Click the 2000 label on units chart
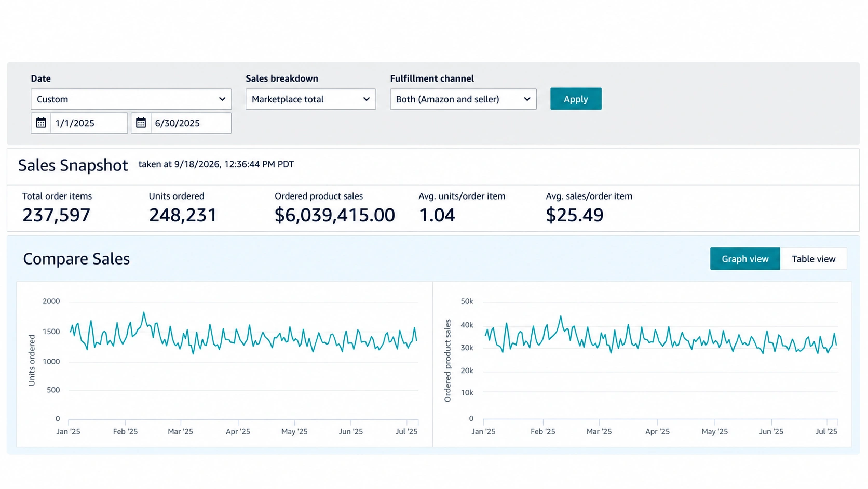The image size is (868, 489). (51, 301)
